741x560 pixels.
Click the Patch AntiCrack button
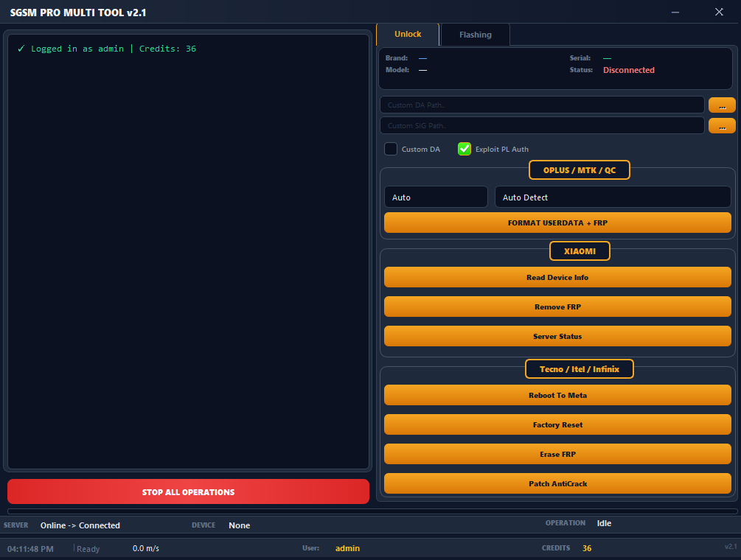coord(557,483)
